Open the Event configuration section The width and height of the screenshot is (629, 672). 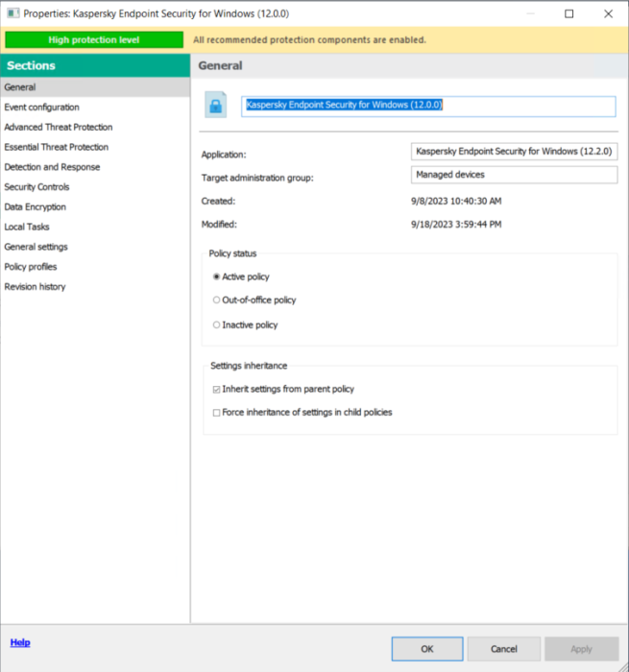95,108
